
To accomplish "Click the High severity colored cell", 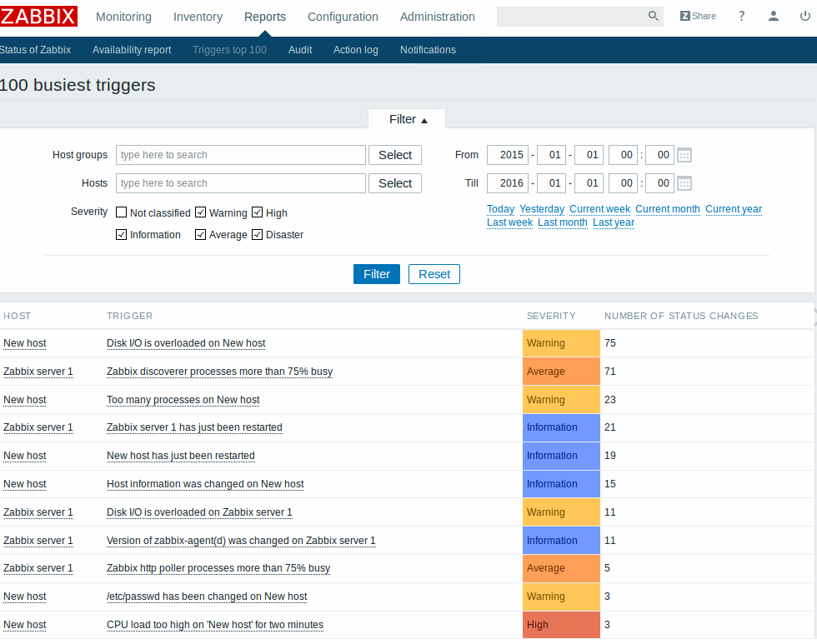I will pos(561,625).
